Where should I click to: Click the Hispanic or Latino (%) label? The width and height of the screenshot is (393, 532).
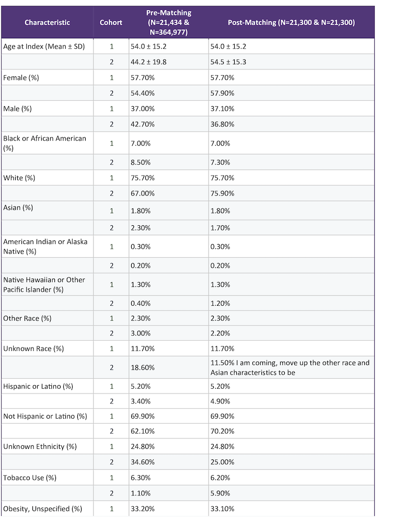point(38,386)
